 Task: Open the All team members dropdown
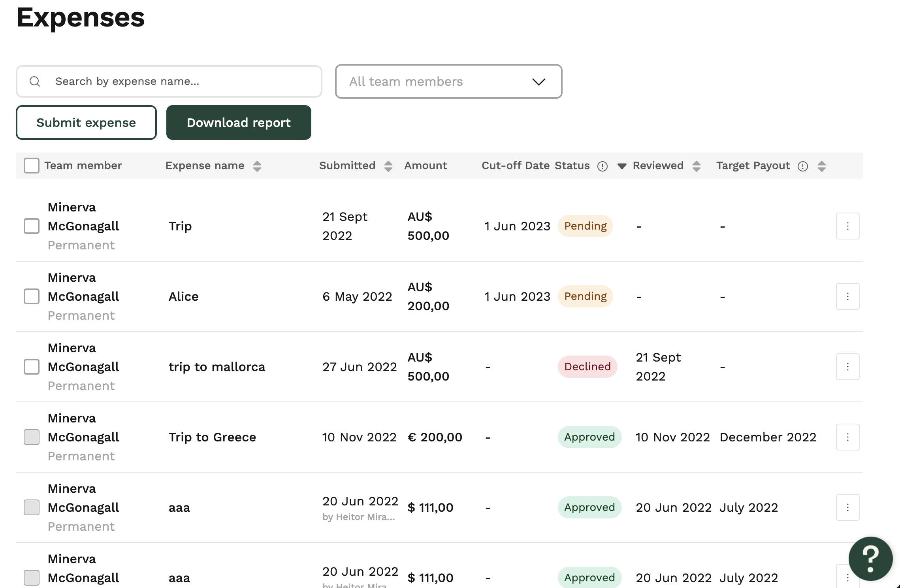pos(448,81)
